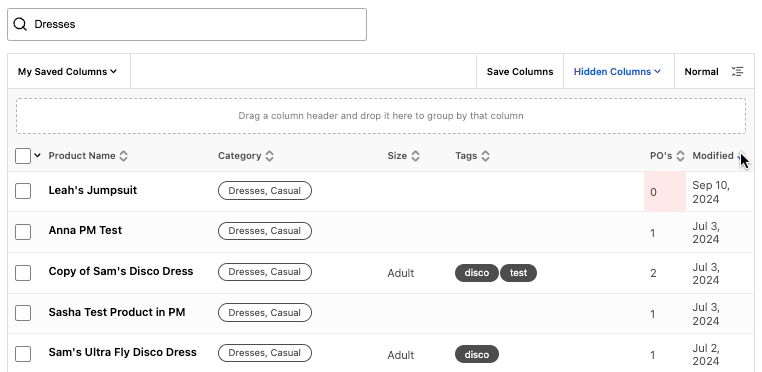This screenshot has width=762, height=372.
Task: Sort by PO's column icon
Action: pos(680,156)
